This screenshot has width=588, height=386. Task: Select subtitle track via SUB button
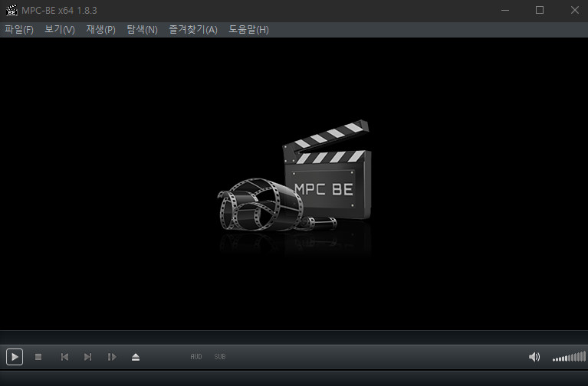[220, 357]
